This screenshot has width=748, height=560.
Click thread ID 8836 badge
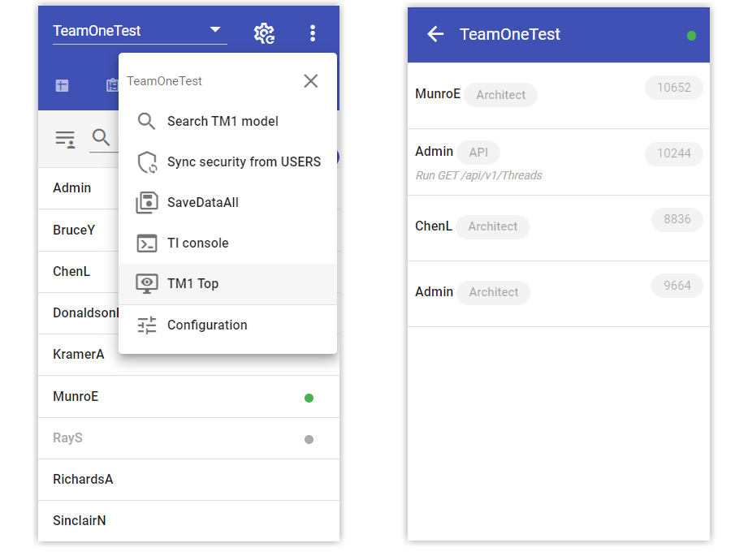677,219
